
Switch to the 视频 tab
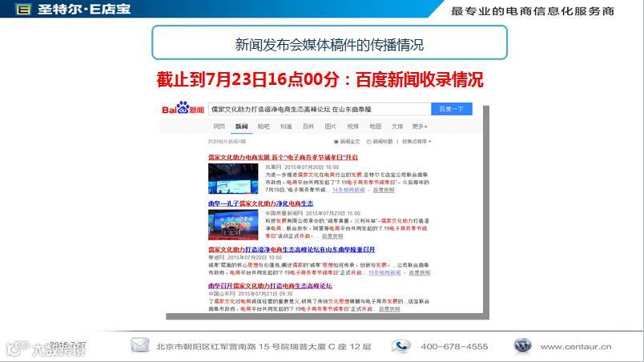(x=352, y=127)
